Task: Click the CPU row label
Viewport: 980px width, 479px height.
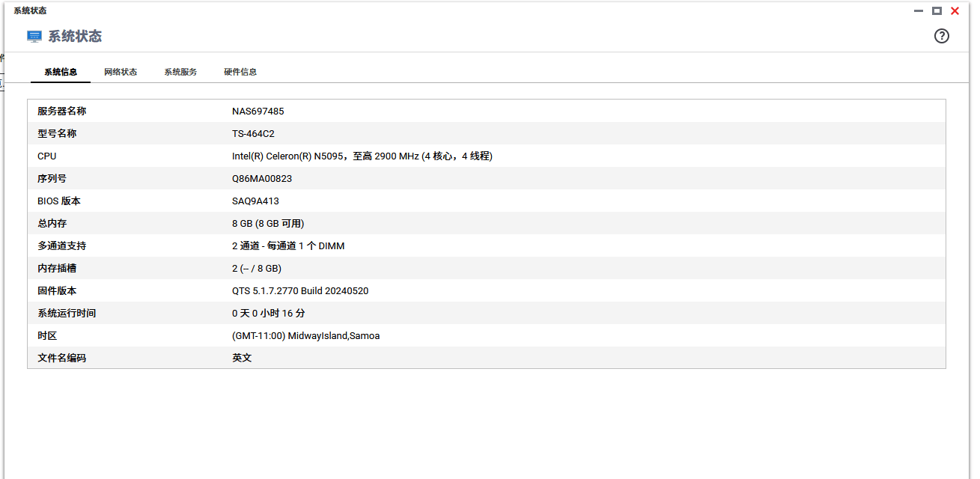Action: 46,156
